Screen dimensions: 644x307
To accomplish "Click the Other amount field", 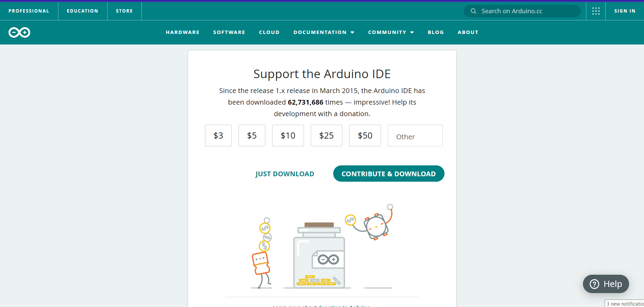I will tap(415, 136).
